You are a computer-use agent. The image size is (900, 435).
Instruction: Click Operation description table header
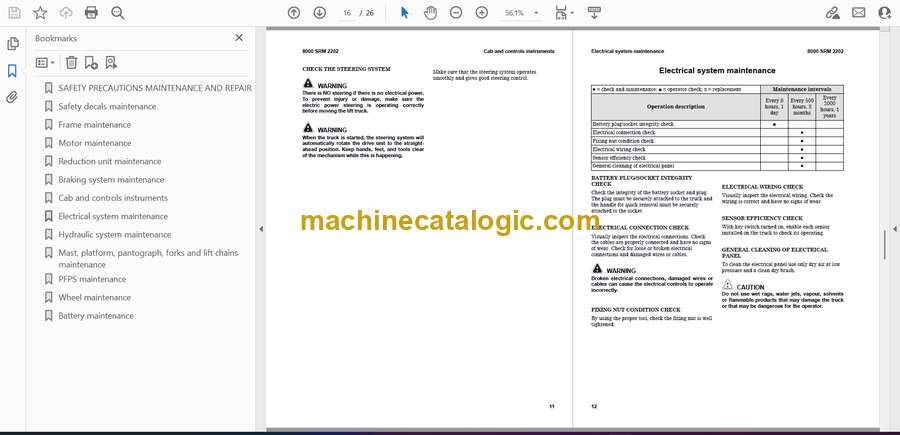pos(676,107)
